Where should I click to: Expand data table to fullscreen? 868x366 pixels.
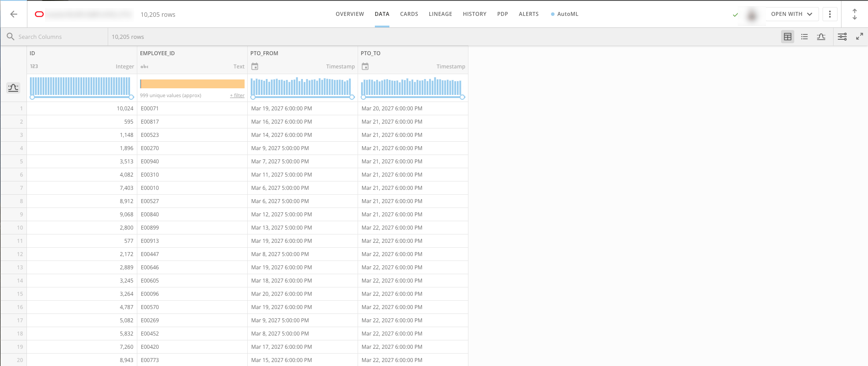tap(860, 37)
